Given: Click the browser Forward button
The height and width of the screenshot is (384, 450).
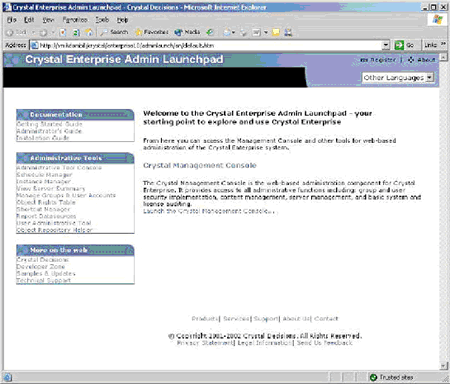Looking at the screenshot, I should point(43,32).
